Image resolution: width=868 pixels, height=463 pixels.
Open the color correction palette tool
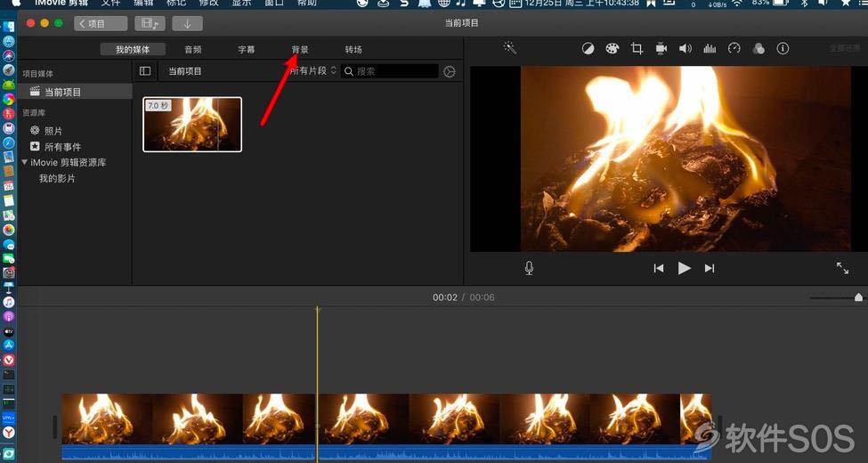612,49
